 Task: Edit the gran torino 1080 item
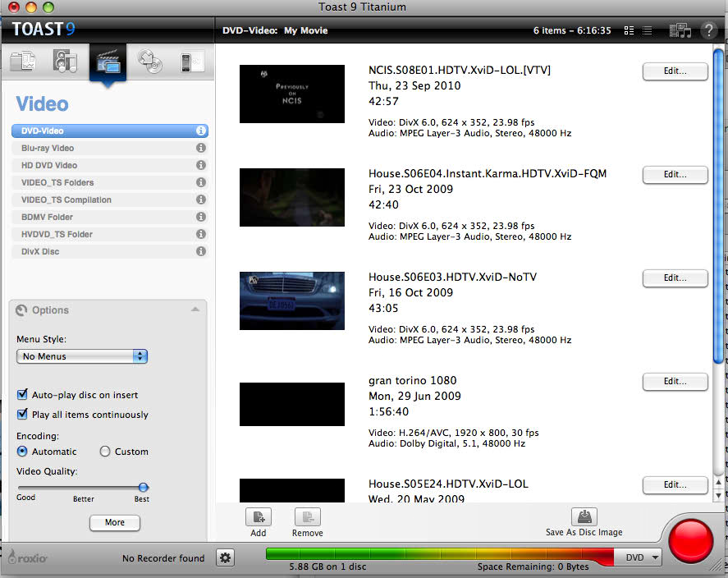[x=675, y=382]
